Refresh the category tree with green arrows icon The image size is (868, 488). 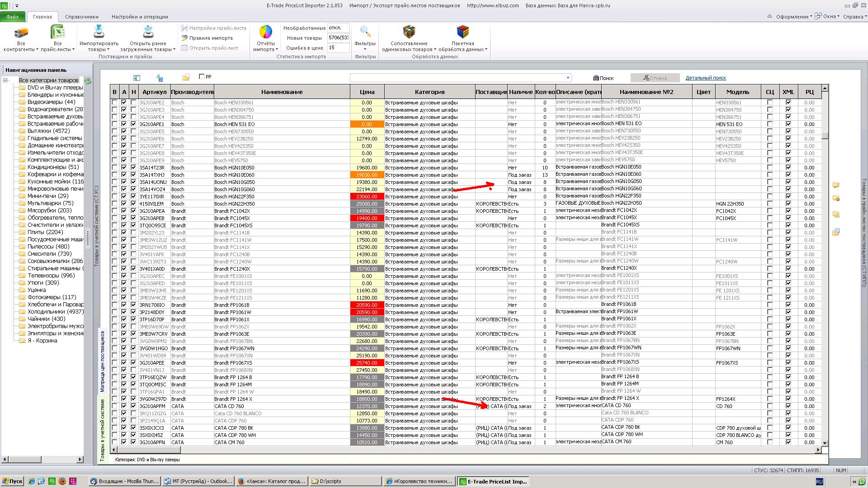[x=88, y=81]
